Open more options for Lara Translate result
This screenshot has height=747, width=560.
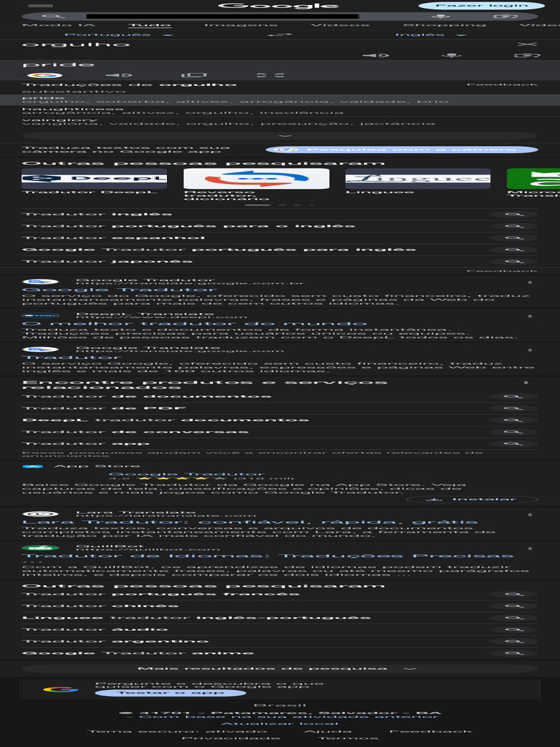tap(530, 515)
